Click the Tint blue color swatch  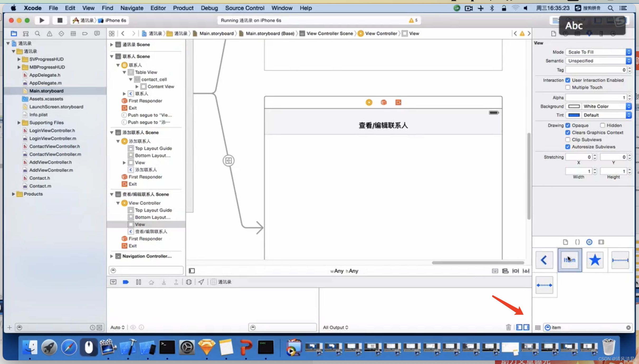pyautogui.click(x=574, y=115)
